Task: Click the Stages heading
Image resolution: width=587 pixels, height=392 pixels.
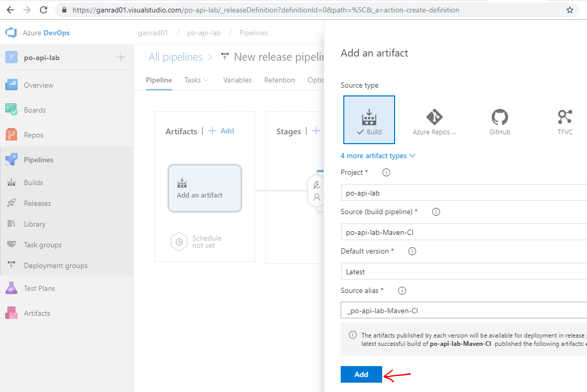Action: click(288, 131)
